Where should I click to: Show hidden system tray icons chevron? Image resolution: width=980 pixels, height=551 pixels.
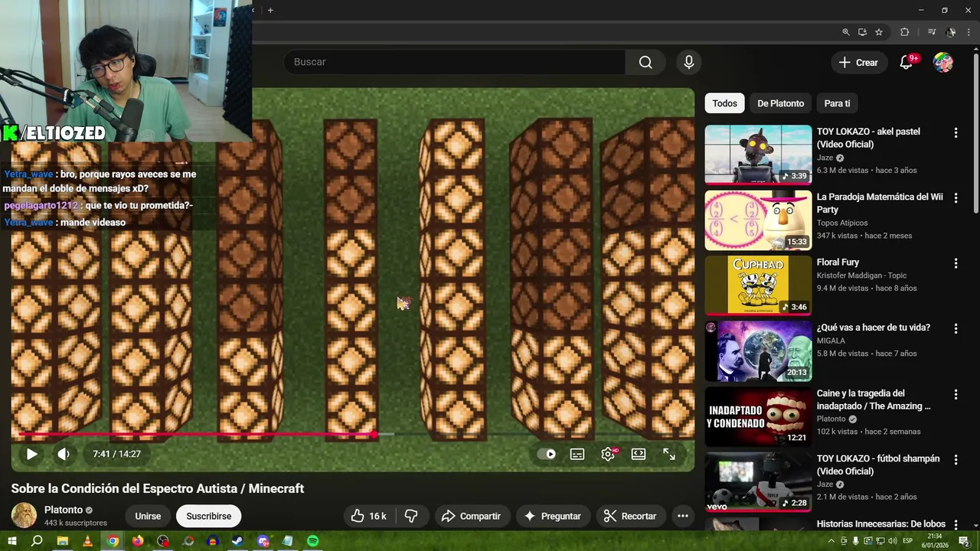[831, 541]
